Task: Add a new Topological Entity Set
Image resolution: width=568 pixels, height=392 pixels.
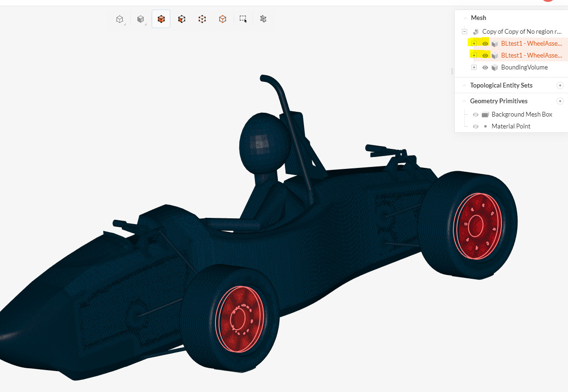Action: 560,86
